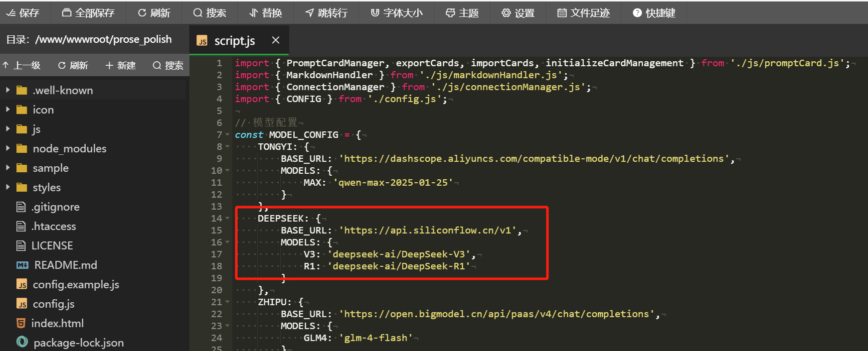Collapse code fold at line 14 DEEPSEEK
868x351 pixels.
227,219
